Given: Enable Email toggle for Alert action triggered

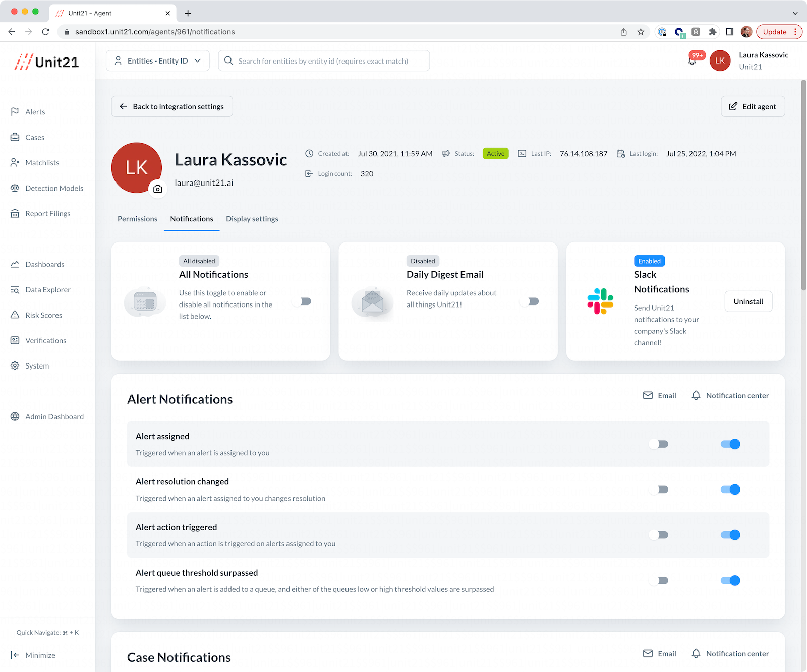Looking at the screenshot, I should 659,534.
